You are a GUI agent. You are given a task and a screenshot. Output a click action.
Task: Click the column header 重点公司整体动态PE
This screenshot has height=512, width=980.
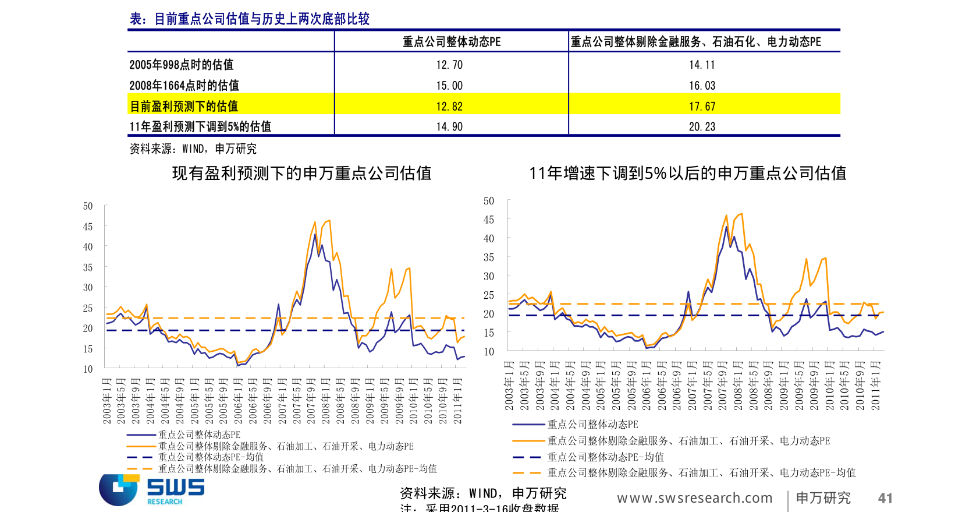click(x=452, y=42)
